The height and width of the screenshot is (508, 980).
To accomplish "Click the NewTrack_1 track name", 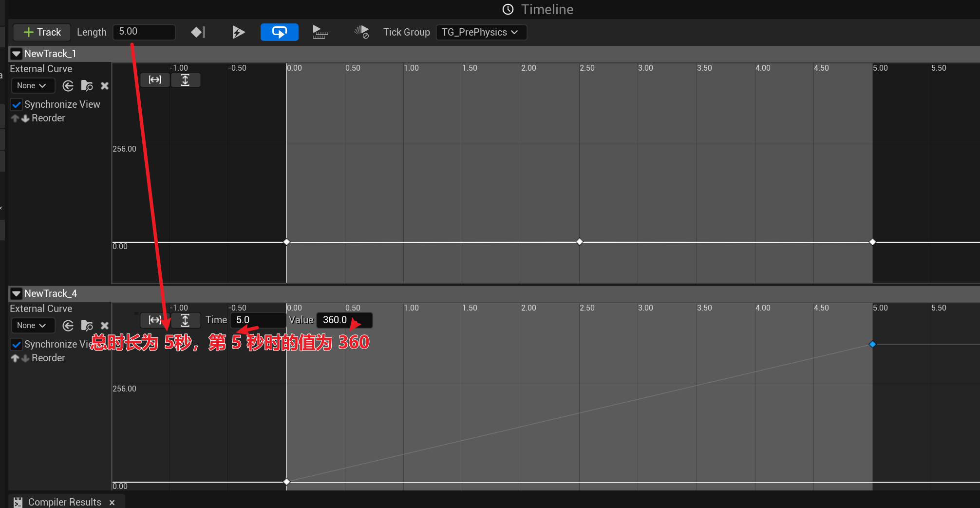I will 50,54.
